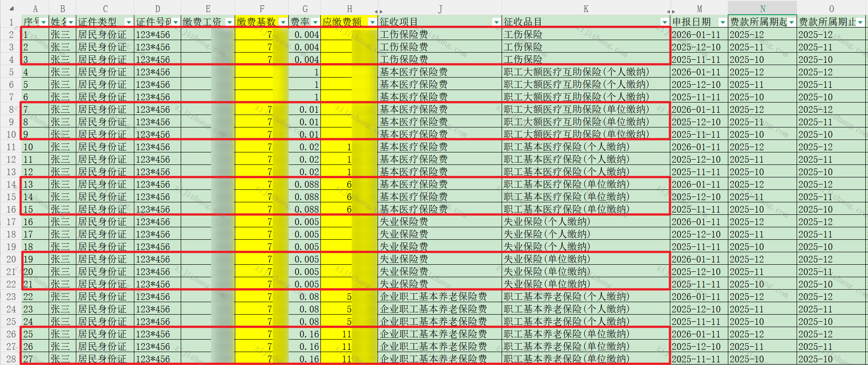Expand the 应缴费额 filter dropdown
This screenshot has width=868, height=365.
pyautogui.click(x=372, y=22)
